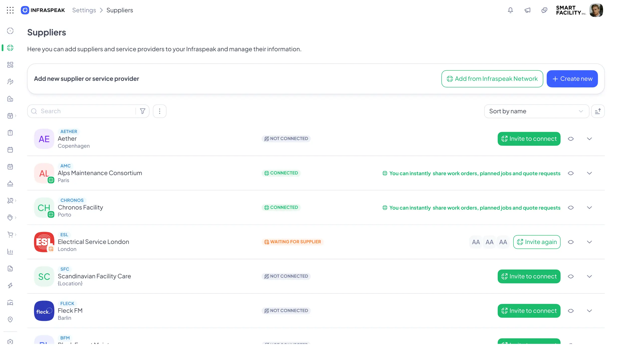Expand the Alps Maintenance Consortium row
Image resolution: width=623 pixels, height=364 pixels.
click(x=589, y=173)
